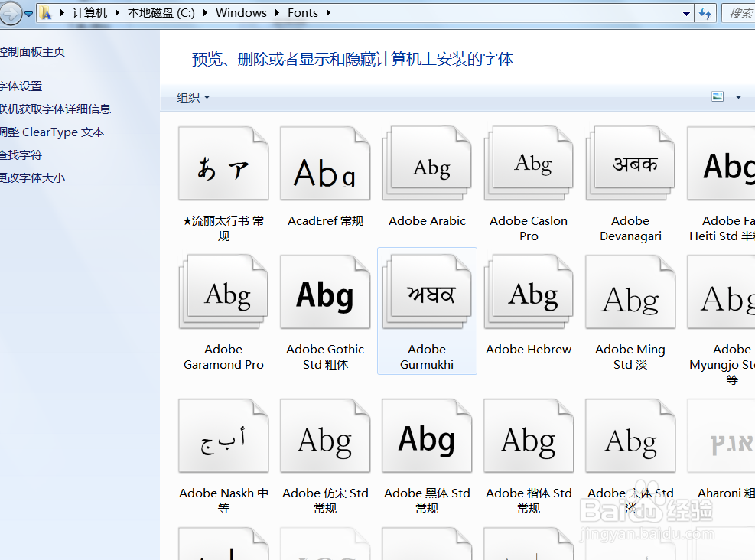The height and width of the screenshot is (560, 755).
Task: Click the search input field
Action: (738, 14)
